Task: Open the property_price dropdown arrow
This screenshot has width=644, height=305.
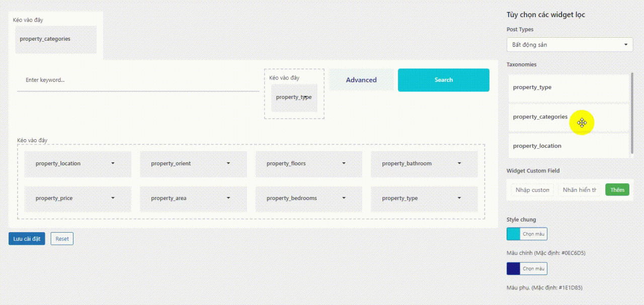Action: [x=113, y=198]
